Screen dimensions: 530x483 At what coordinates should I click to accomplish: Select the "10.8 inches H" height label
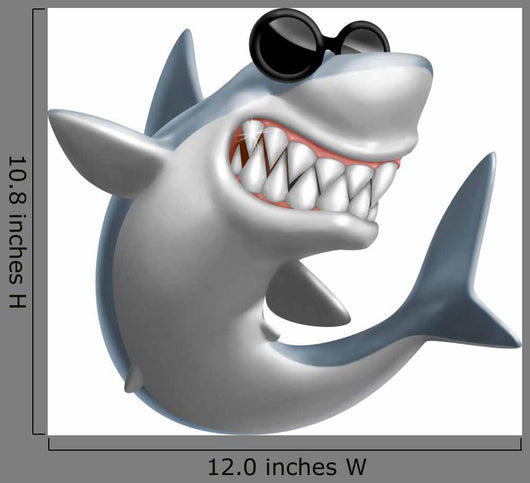click(x=17, y=232)
